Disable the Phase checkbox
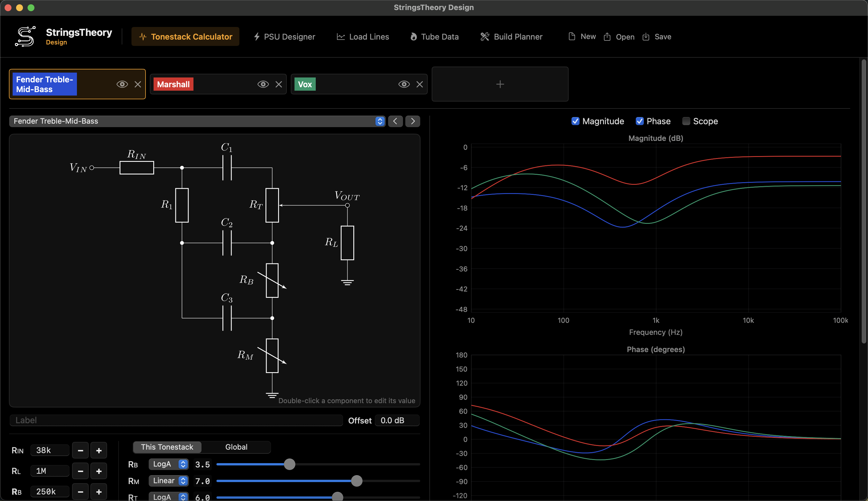This screenshot has height=501, width=868. 640,121
